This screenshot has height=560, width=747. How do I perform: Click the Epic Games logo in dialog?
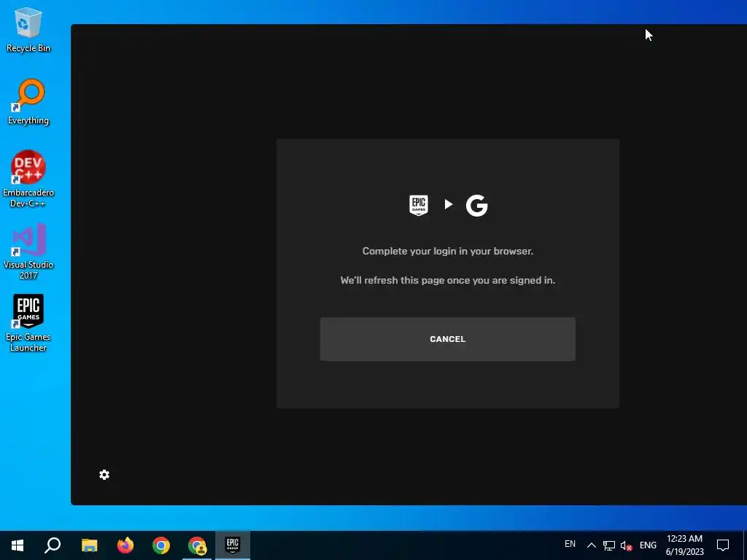coord(419,205)
